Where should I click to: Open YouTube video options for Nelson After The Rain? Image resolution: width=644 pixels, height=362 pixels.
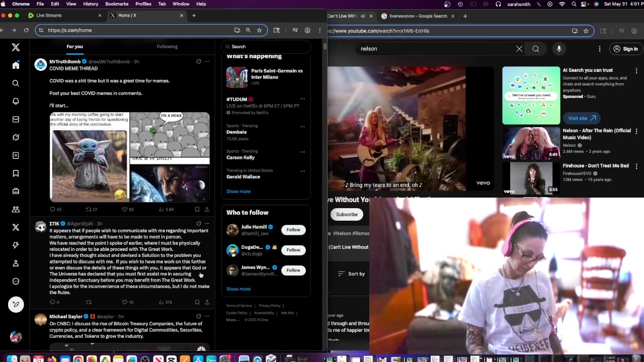(x=636, y=131)
